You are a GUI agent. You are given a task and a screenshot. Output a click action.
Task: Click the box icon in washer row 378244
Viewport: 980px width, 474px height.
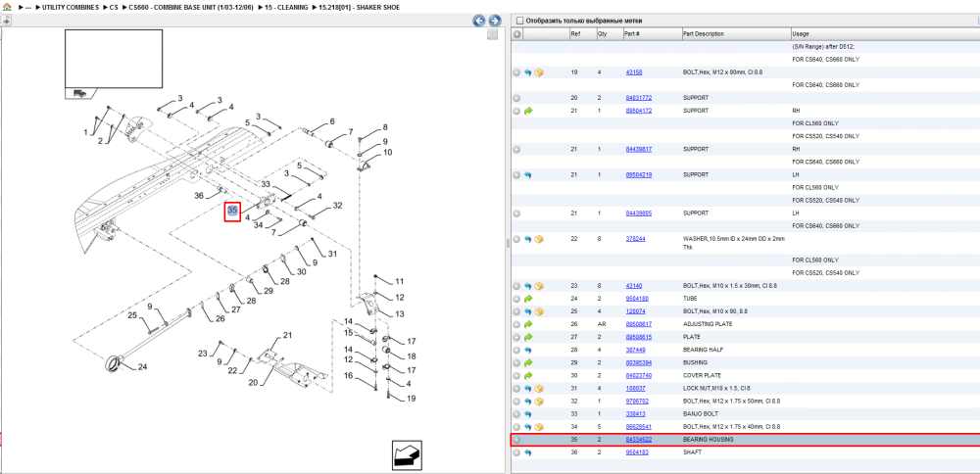click(539, 239)
